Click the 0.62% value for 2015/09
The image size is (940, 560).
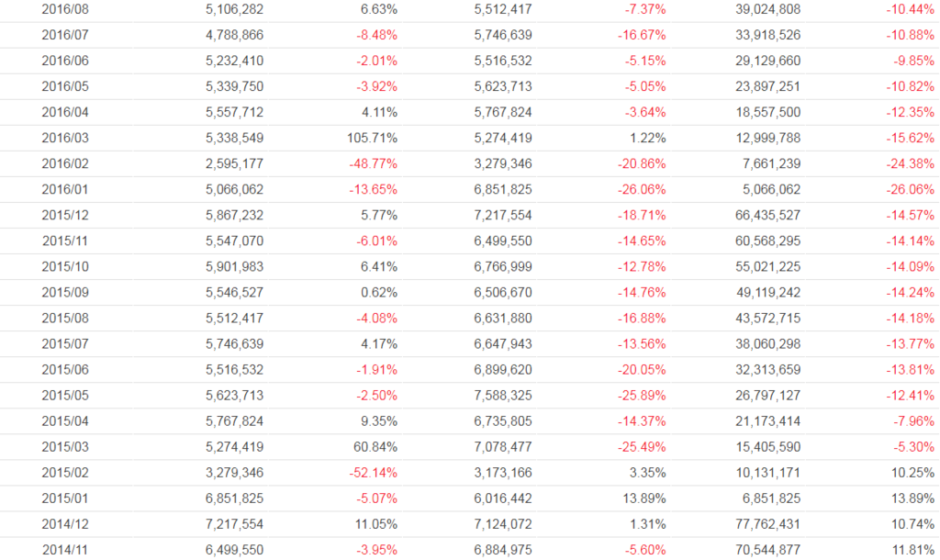pos(377,292)
